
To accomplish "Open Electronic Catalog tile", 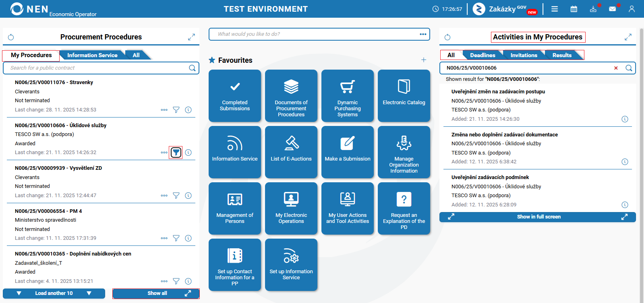I will [404, 96].
